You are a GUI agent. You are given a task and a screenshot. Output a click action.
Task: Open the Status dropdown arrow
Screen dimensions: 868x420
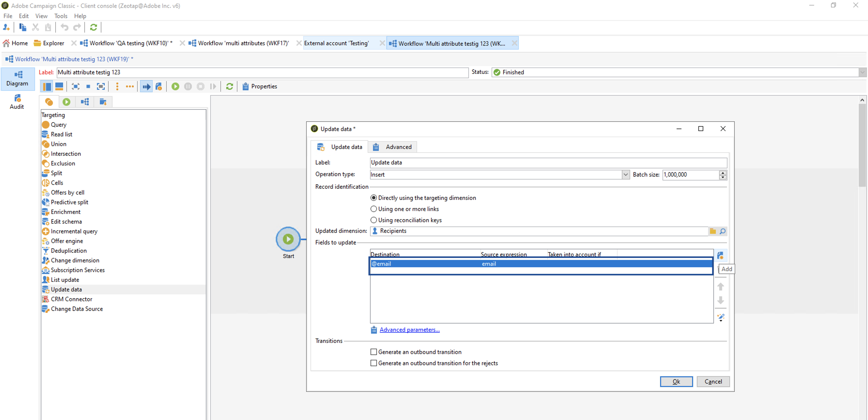pyautogui.click(x=862, y=72)
